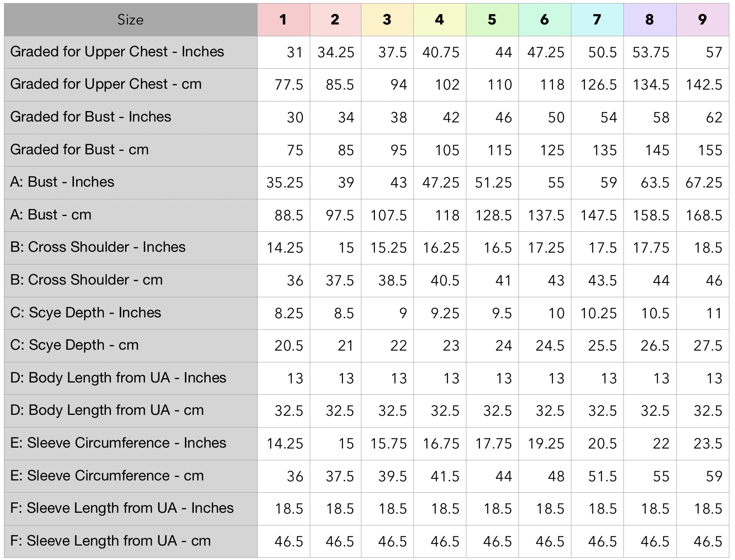Click the A: Bust - Inches row label

coord(62,182)
